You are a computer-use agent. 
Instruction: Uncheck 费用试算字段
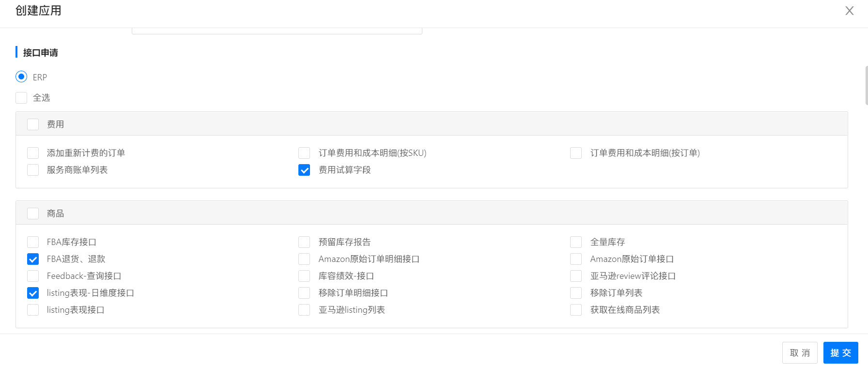pos(304,170)
